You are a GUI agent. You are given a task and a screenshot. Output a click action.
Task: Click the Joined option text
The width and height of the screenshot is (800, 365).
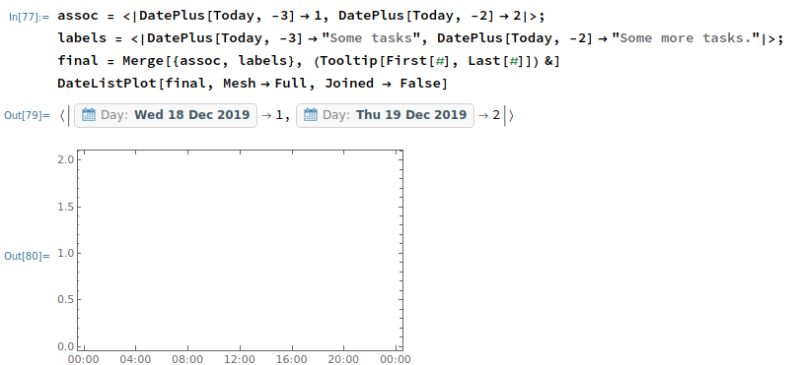tap(349, 83)
